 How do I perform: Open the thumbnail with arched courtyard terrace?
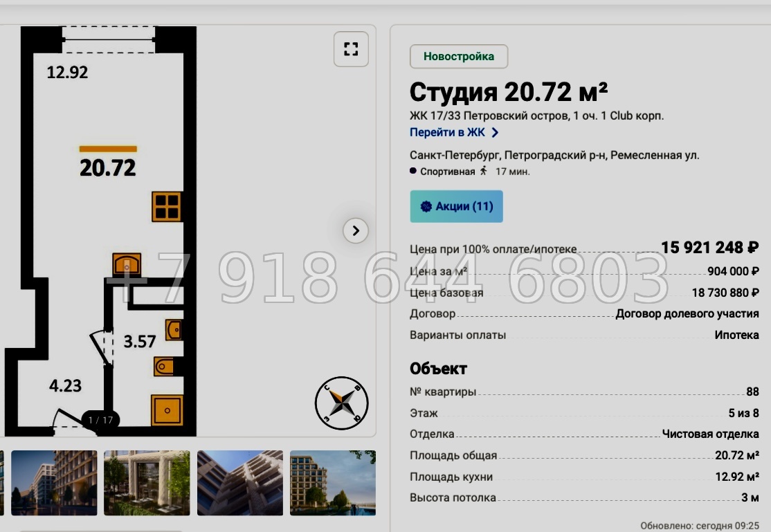(147, 483)
